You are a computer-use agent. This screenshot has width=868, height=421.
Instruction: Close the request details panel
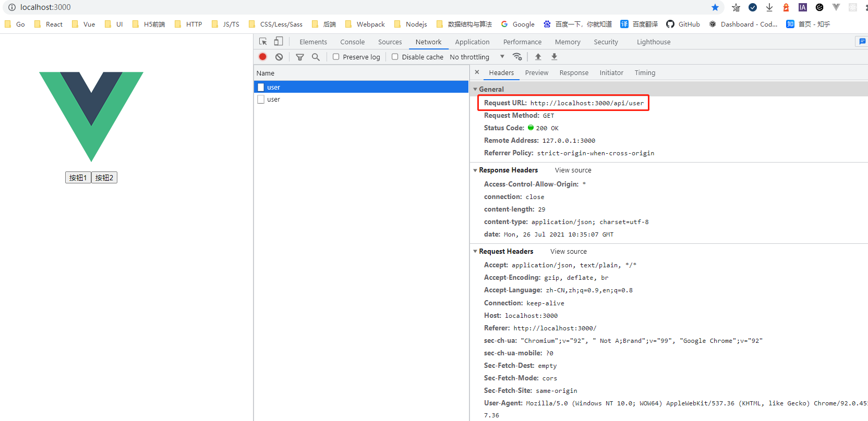tap(477, 72)
